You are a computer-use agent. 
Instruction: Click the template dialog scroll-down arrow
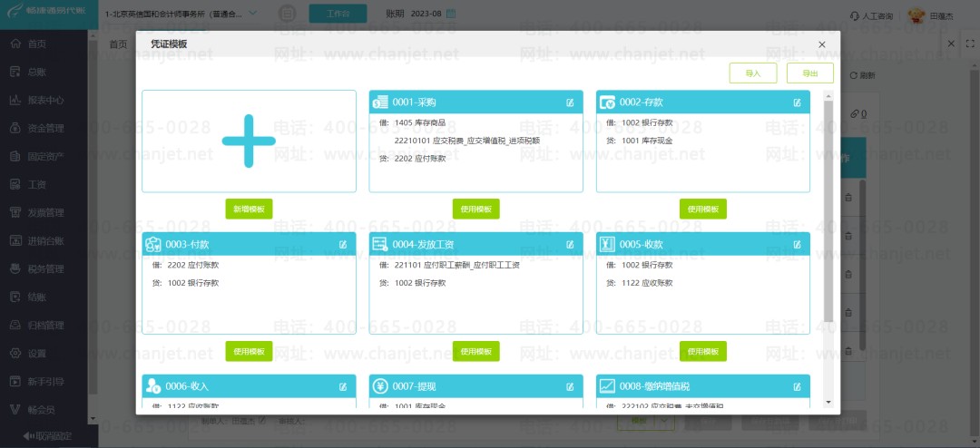coord(828,402)
